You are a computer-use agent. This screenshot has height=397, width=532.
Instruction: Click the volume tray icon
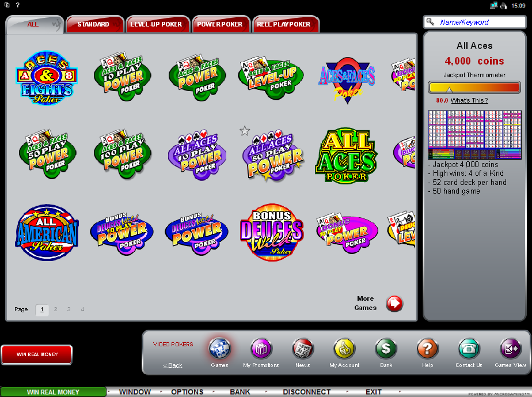point(503,5)
